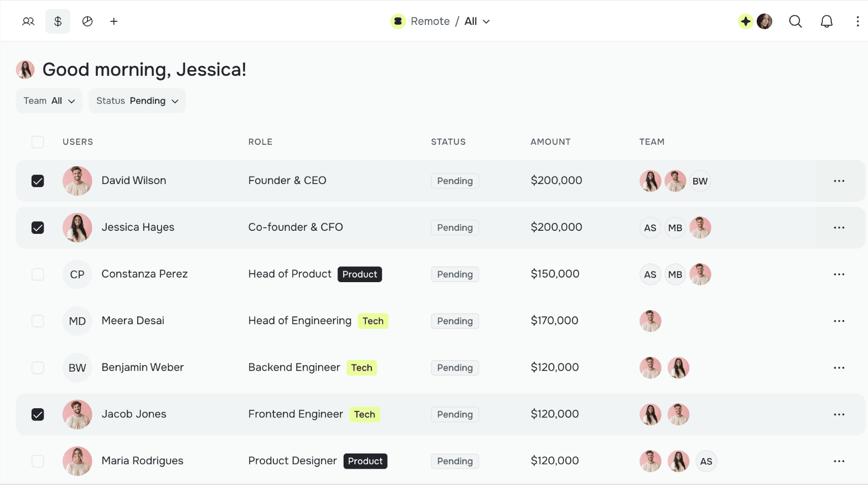This screenshot has height=485, width=868.
Task: Open the name Constanza Perez
Action: 144,274
